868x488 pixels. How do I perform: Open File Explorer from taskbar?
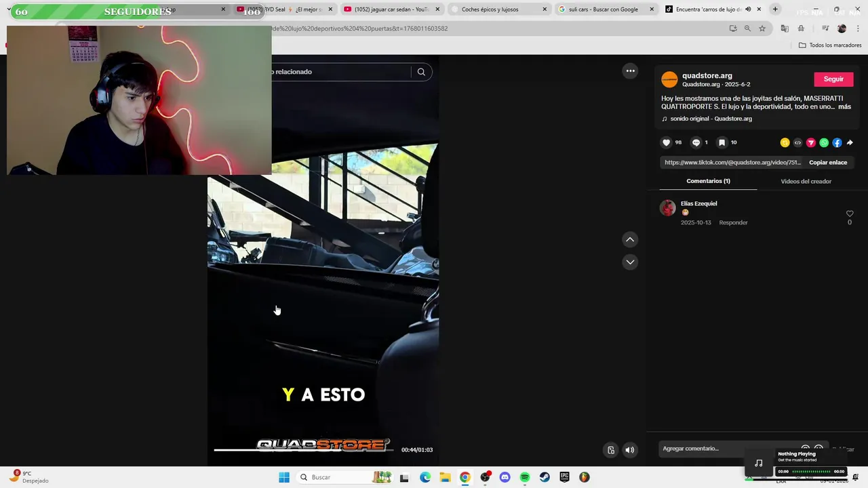click(445, 477)
